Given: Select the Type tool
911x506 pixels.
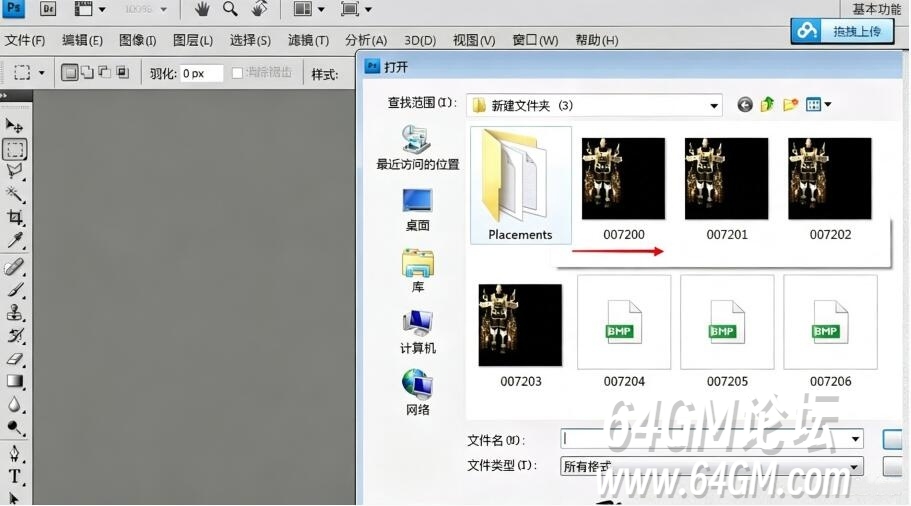Looking at the screenshot, I should [15, 476].
